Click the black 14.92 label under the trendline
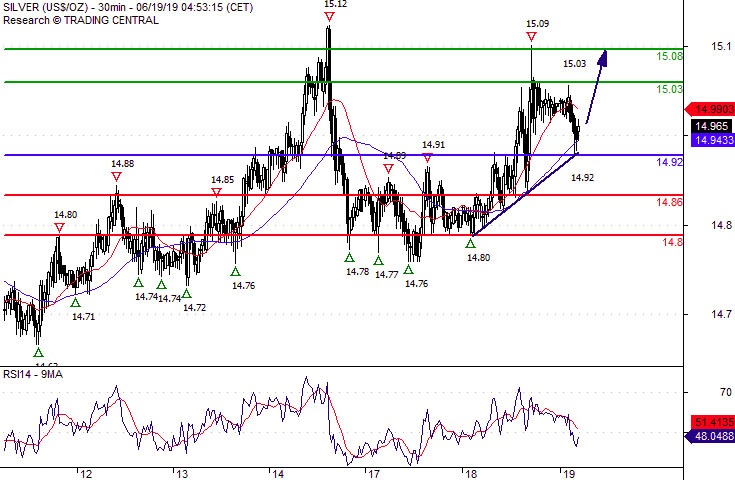735x480 pixels. pos(583,178)
